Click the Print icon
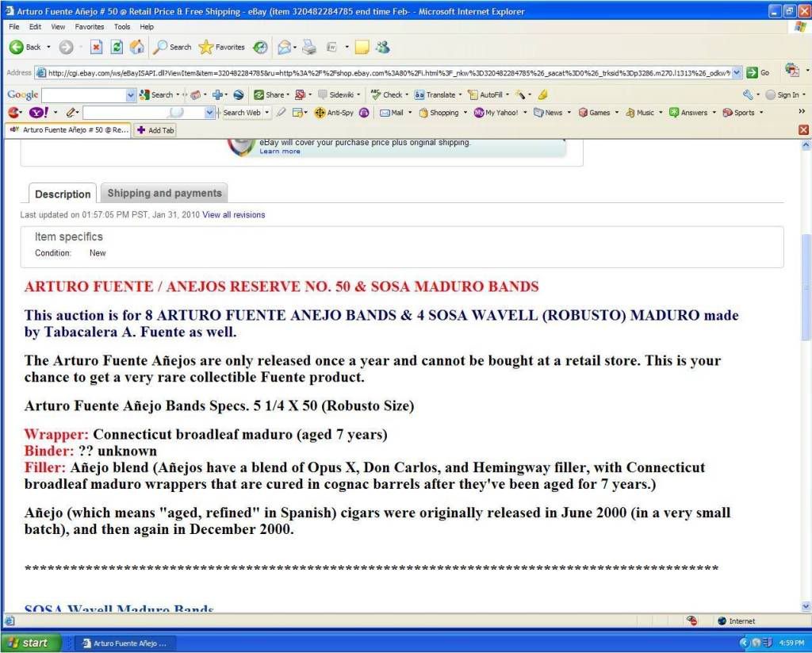This screenshot has width=812, height=653. tap(309, 47)
